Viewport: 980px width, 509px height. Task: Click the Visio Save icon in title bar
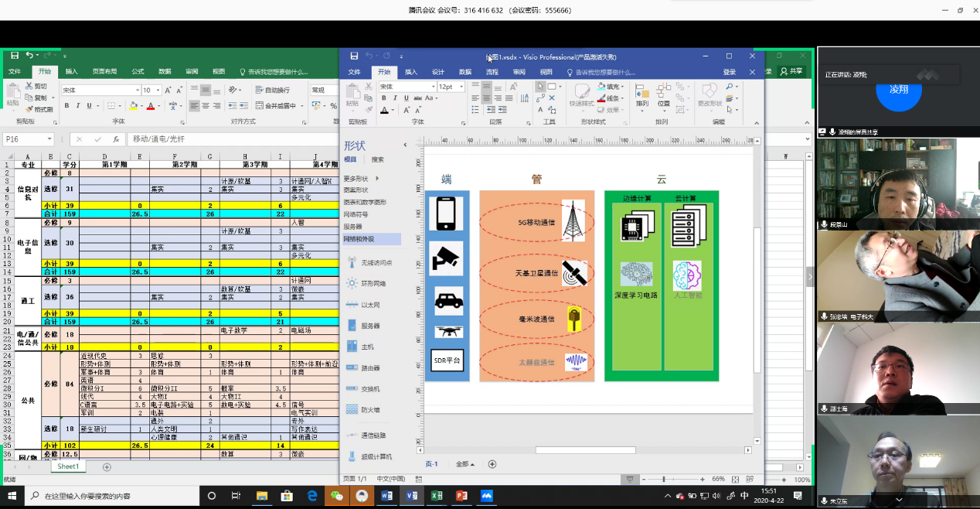pyautogui.click(x=354, y=56)
